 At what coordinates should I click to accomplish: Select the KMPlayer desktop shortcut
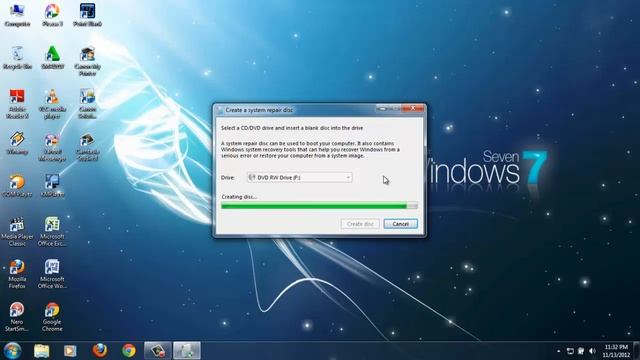pyautogui.click(x=52, y=186)
